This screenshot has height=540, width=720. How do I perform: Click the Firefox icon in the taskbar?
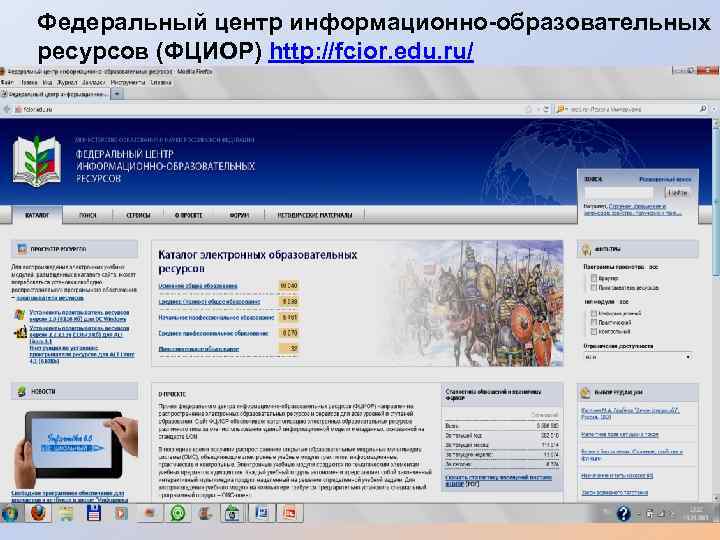tap(39, 513)
